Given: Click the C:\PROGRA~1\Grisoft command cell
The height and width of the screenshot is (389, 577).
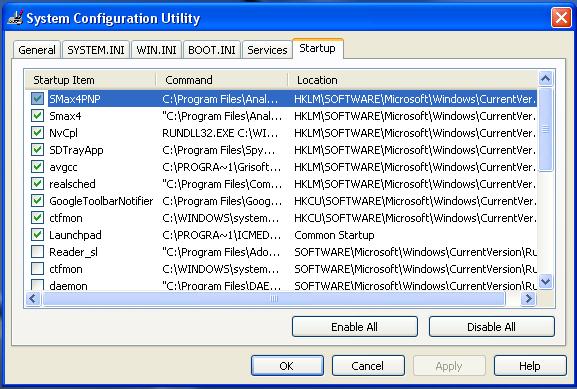Looking at the screenshot, I should [x=221, y=167].
